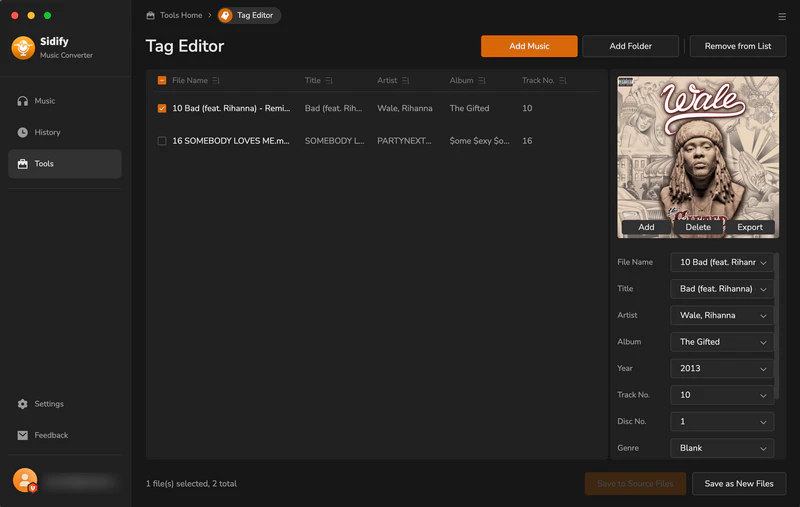The image size is (800, 507).
Task: Sort by Title column icon
Action: tap(329, 81)
